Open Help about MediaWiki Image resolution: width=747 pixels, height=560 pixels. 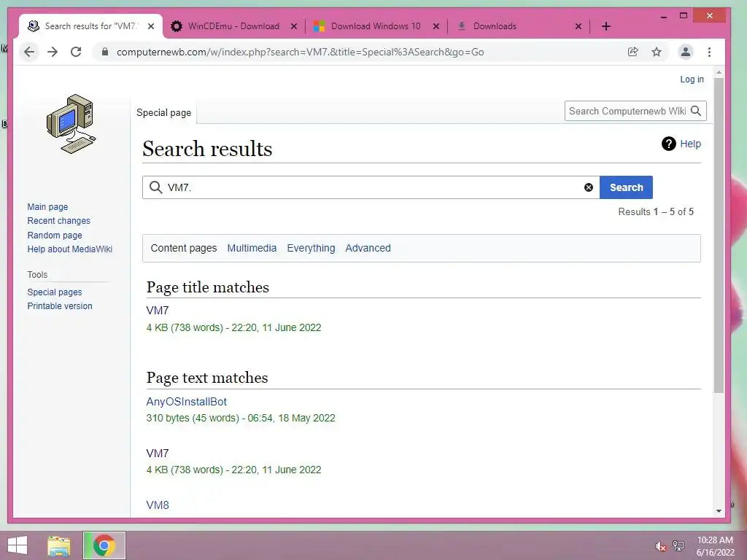[x=69, y=249]
